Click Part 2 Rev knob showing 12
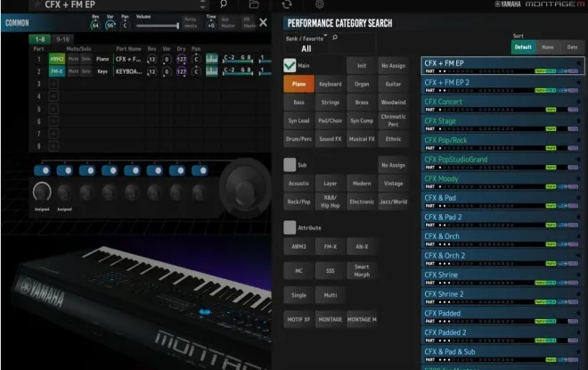588x370 pixels. (x=151, y=71)
